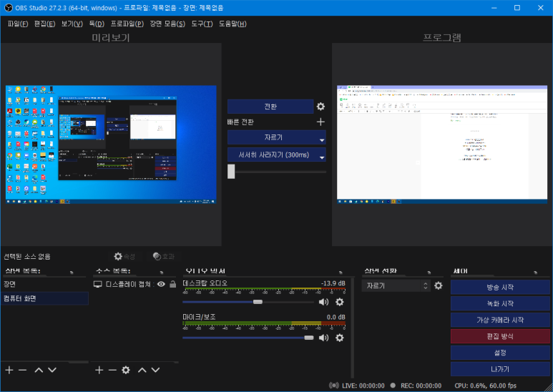Viewport: 553px width, 392px height.
Task: Select the 컴퓨터 화면 scene
Action: pyautogui.click(x=44, y=298)
